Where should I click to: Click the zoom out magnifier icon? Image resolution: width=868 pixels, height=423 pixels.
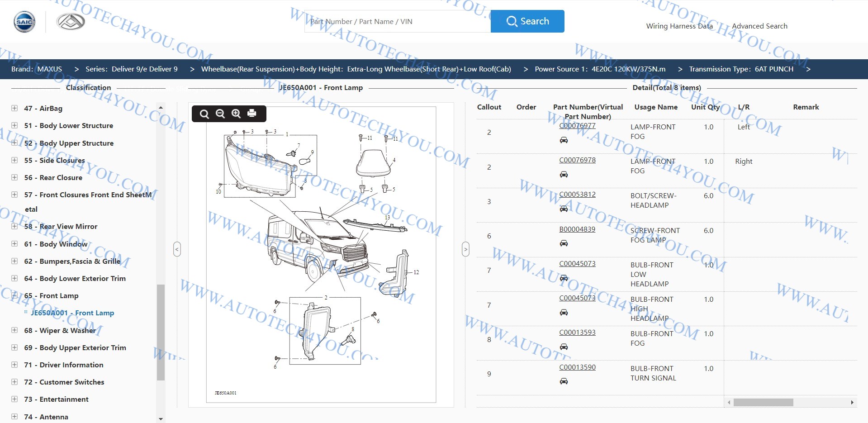pos(220,114)
